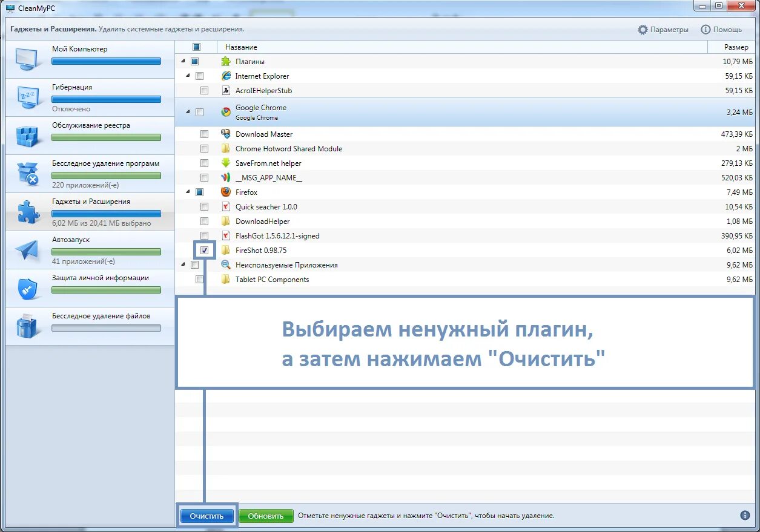Click the Очистить button
This screenshot has height=532, width=760.
coord(207,516)
